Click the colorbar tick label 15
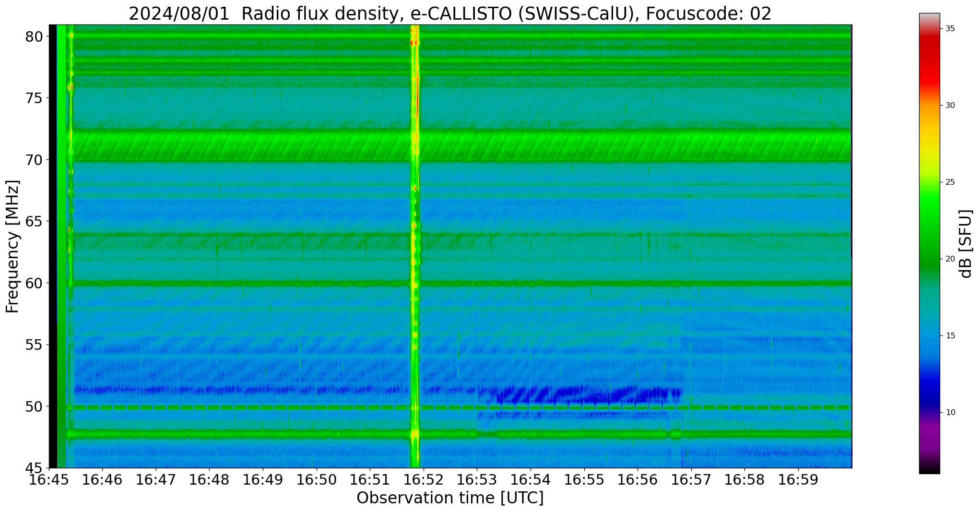This screenshot has width=980, height=512. (x=950, y=336)
